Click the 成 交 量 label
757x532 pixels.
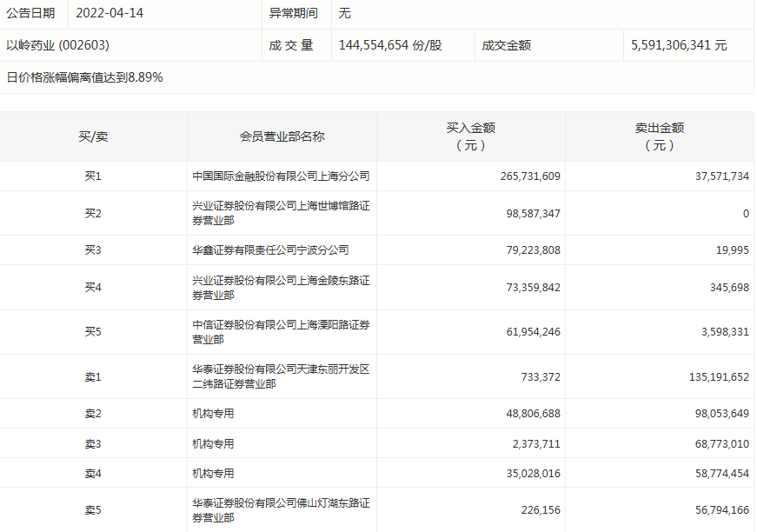pos(291,45)
